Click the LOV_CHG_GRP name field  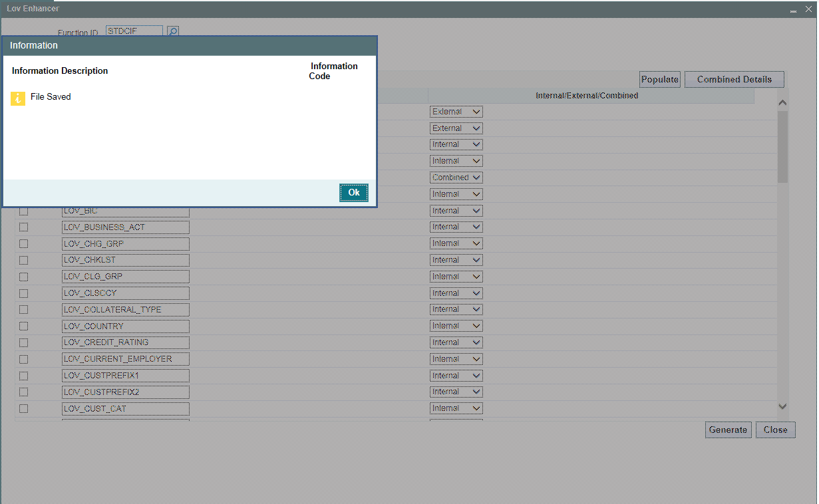[x=126, y=243]
